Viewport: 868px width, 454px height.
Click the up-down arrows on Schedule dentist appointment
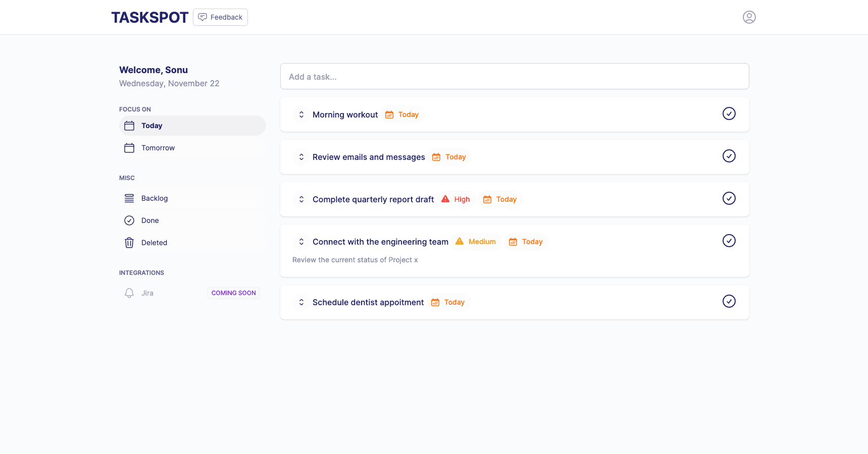tap(301, 302)
